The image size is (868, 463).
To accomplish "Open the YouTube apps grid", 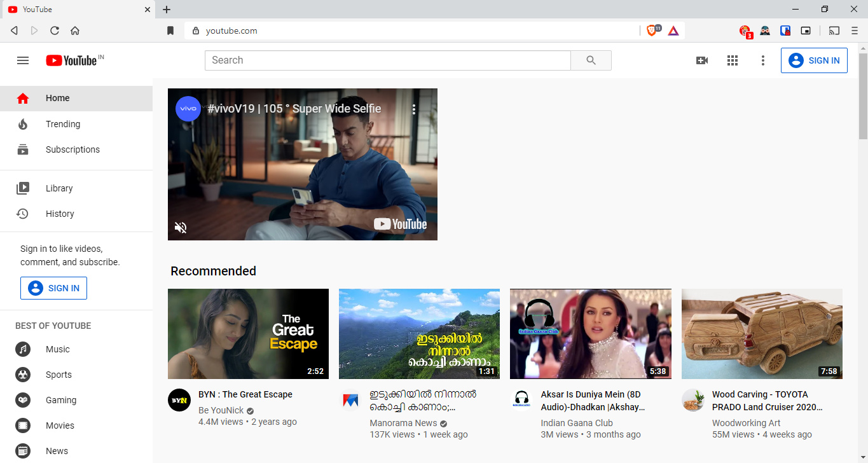I will coord(733,60).
